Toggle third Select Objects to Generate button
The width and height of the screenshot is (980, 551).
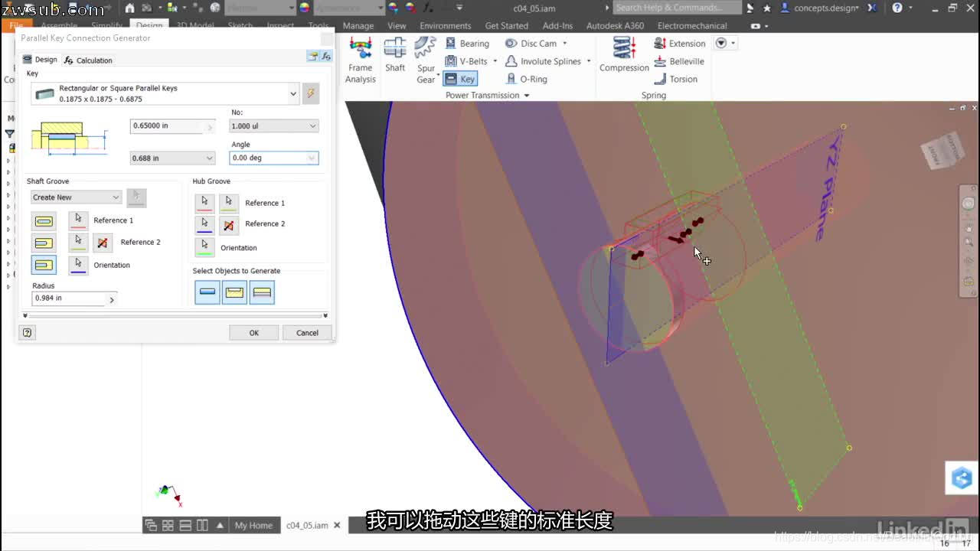point(262,292)
